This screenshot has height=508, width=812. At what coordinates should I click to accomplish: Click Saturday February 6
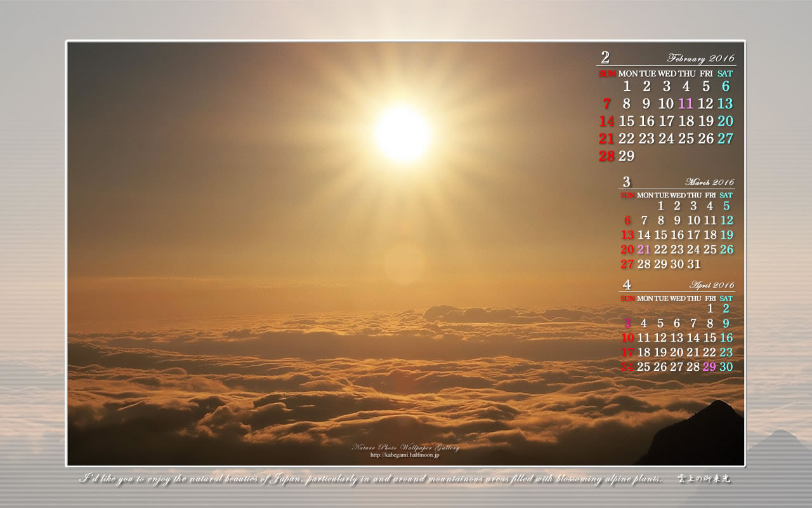(726, 86)
